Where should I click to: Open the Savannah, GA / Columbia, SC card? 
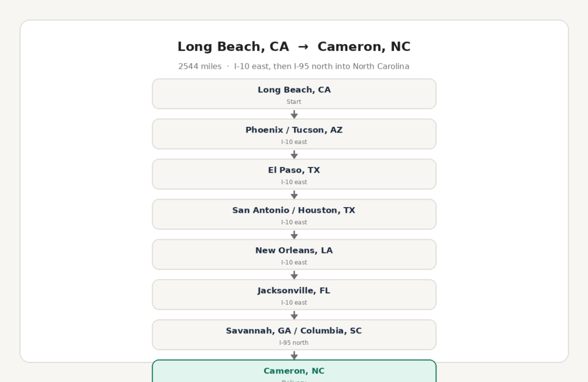pyautogui.click(x=294, y=334)
